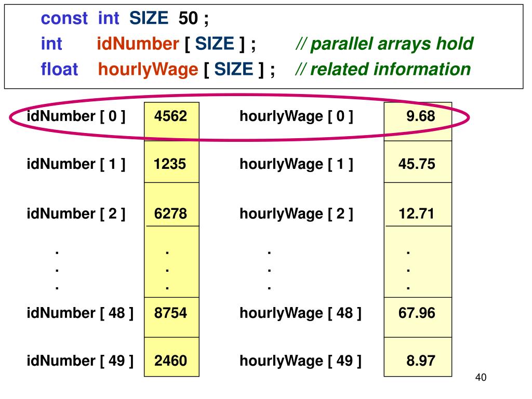Select the label 'hourlyWage [ 48 ]'

pyautogui.click(x=300, y=313)
